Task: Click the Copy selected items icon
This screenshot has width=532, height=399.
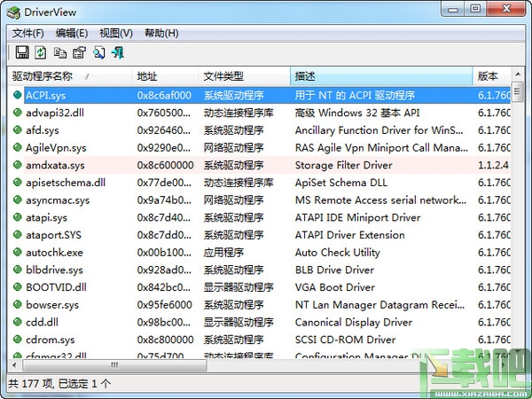Action: coord(60,53)
